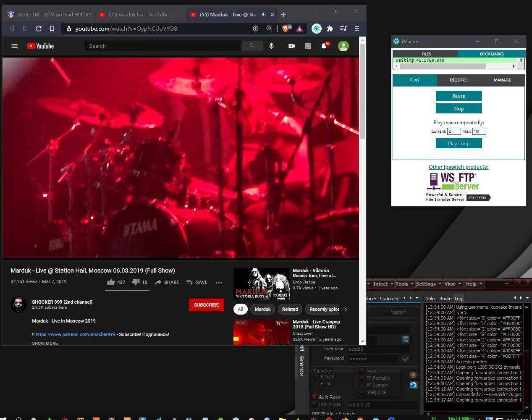Pause the running iMacros macro
The width and height of the screenshot is (532, 420).
(x=459, y=96)
